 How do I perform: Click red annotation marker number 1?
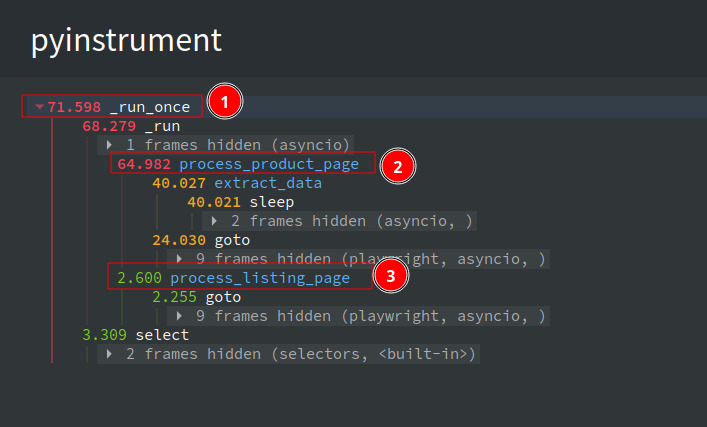(225, 101)
